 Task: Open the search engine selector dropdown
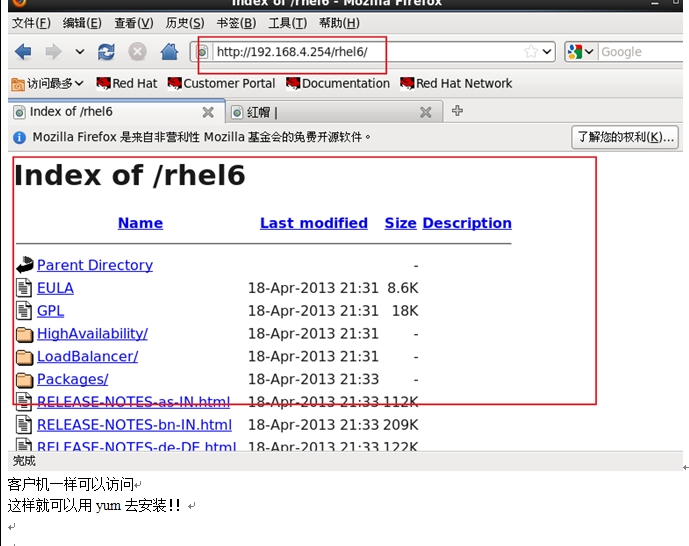point(580,52)
